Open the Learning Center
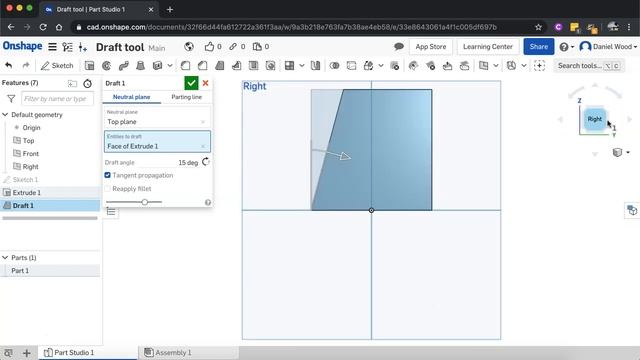Image resolution: width=640 pixels, height=360 pixels. [x=488, y=47]
